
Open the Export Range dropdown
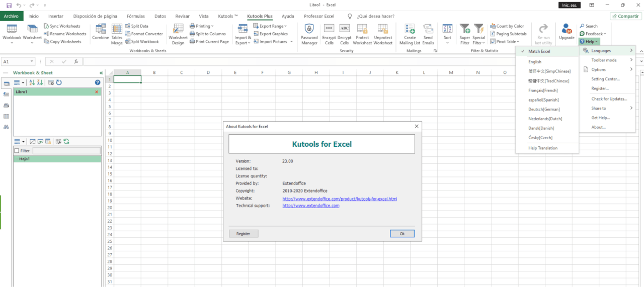pos(270,26)
